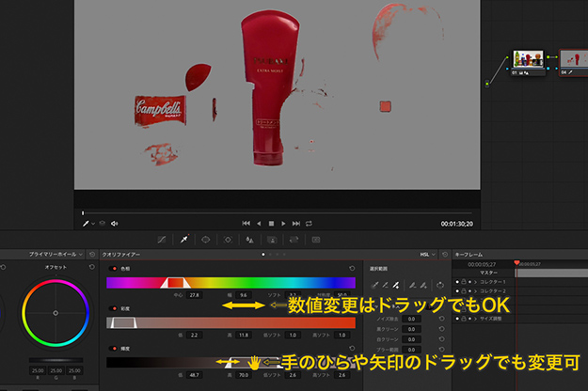Toggle loop playback icon
This screenshot has height=391, width=588.
309,224
